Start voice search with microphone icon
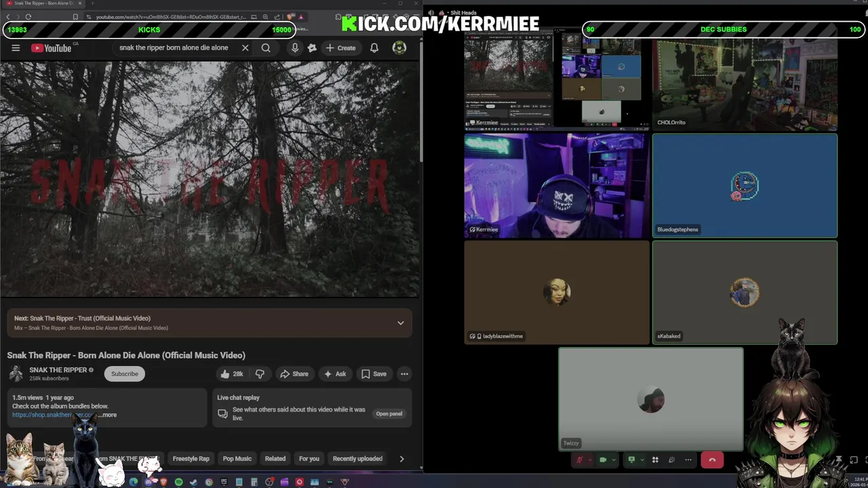868x488 pixels. (x=295, y=48)
